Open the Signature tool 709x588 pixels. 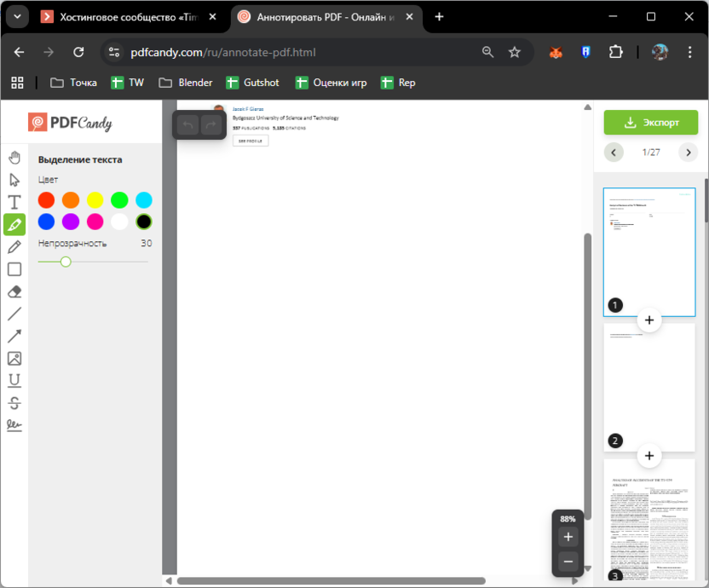14,424
